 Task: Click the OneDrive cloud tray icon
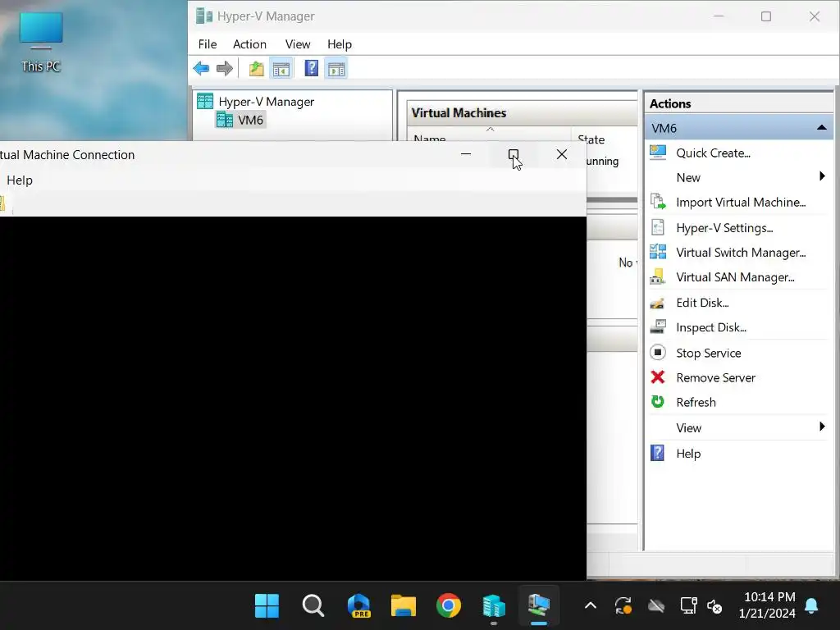coord(656,606)
